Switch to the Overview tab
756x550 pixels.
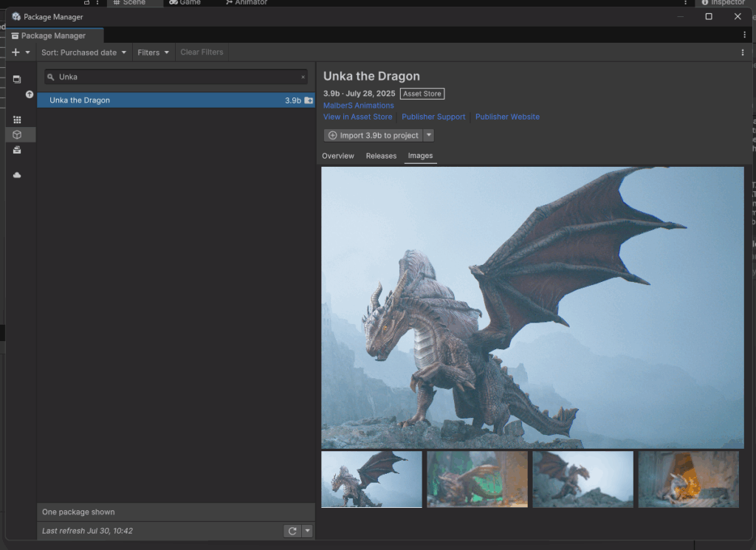(x=338, y=156)
